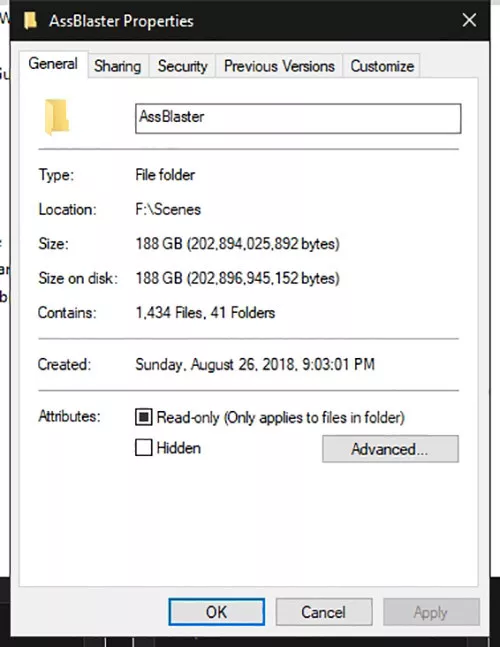
Task: Click the Cancel button
Action: [x=324, y=612]
